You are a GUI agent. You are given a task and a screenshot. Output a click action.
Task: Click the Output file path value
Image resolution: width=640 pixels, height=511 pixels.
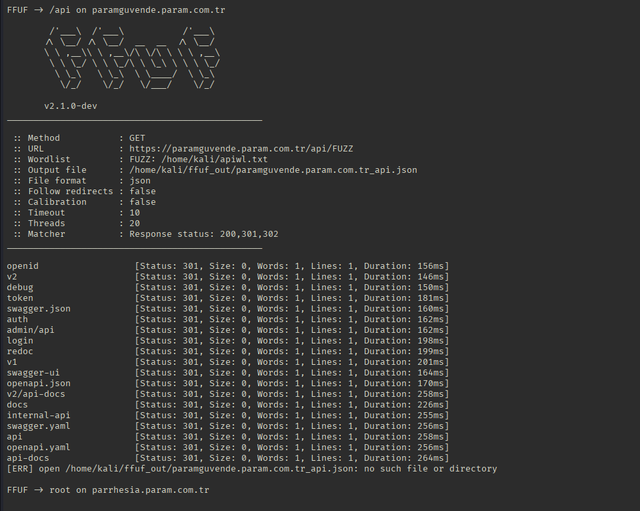tap(273, 170)
